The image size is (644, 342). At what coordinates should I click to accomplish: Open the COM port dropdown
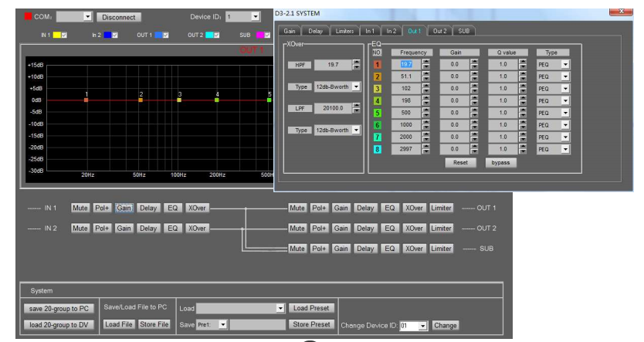tap(87, 16)
